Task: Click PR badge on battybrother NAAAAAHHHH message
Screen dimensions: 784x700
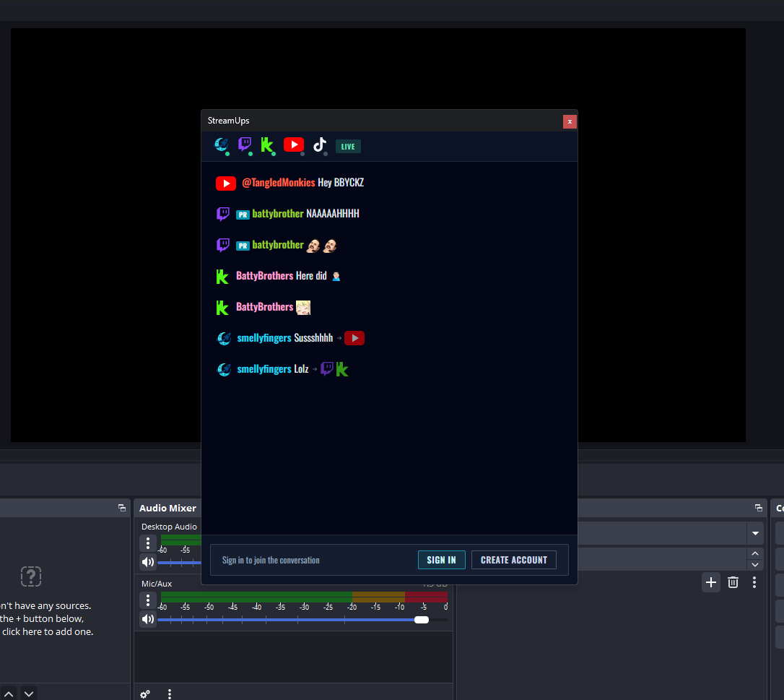Action: pyautogui.click(x=243, y=215)
